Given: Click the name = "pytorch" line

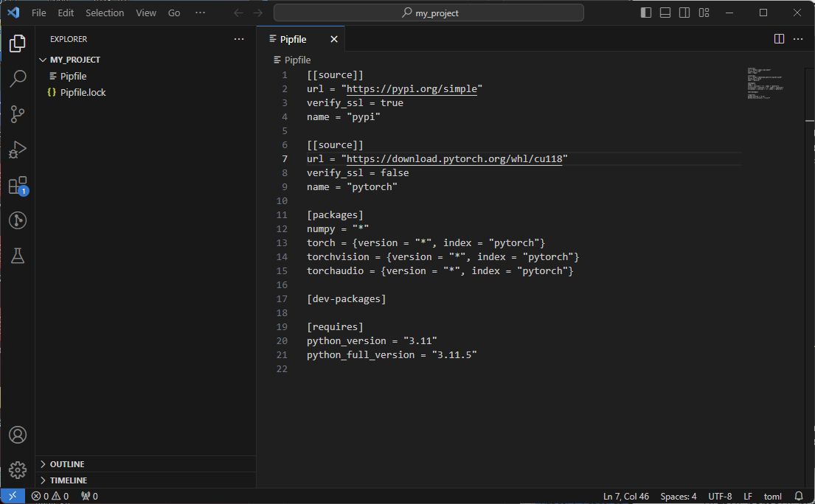Looking at the screenshot, I should tap(352, 187).
